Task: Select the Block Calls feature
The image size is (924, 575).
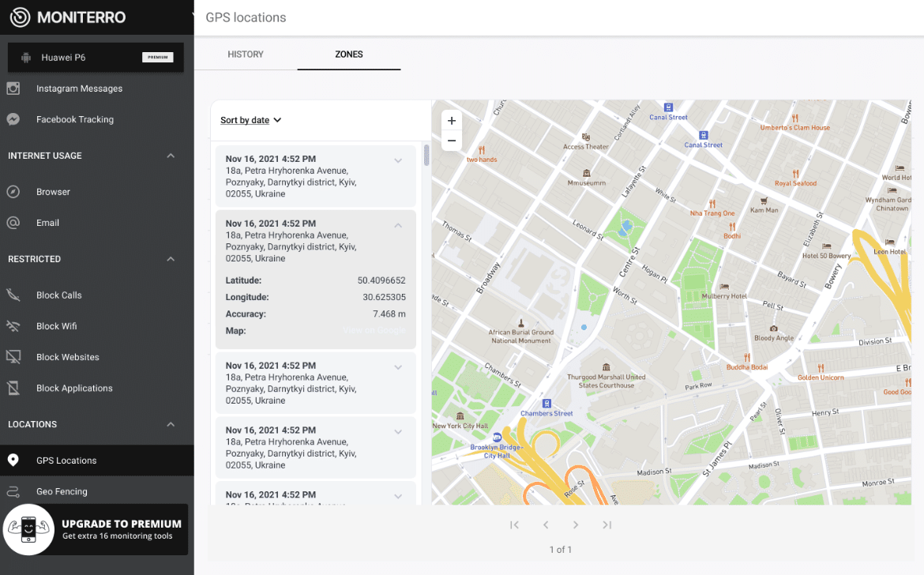Action: 58,295
